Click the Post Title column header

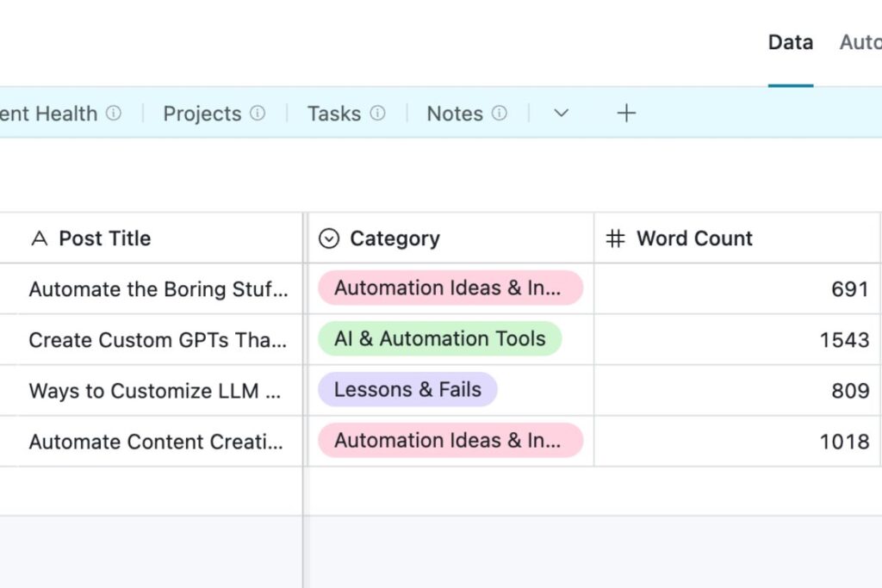tap(152, 238)
